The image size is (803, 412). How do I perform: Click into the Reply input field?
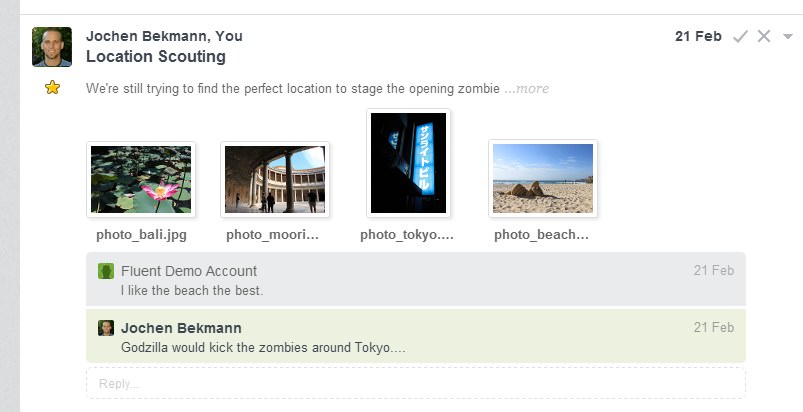point(416,383)
